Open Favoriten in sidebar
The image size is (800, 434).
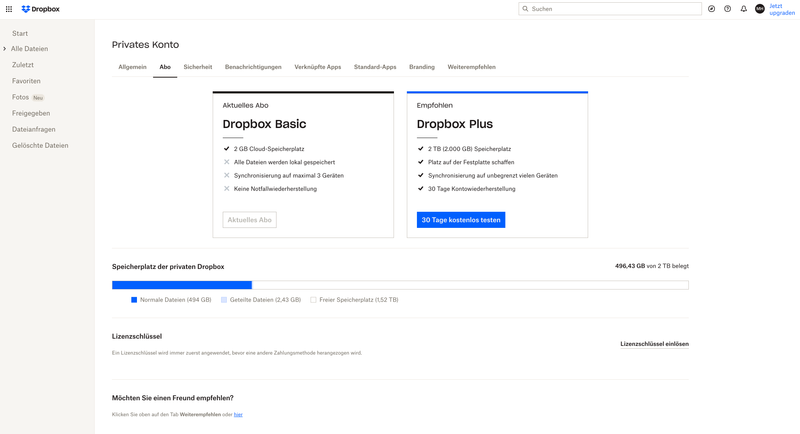(26, 81)
